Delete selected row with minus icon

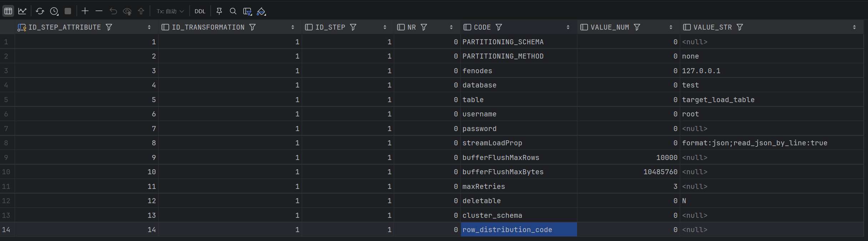tap(99, 11)
